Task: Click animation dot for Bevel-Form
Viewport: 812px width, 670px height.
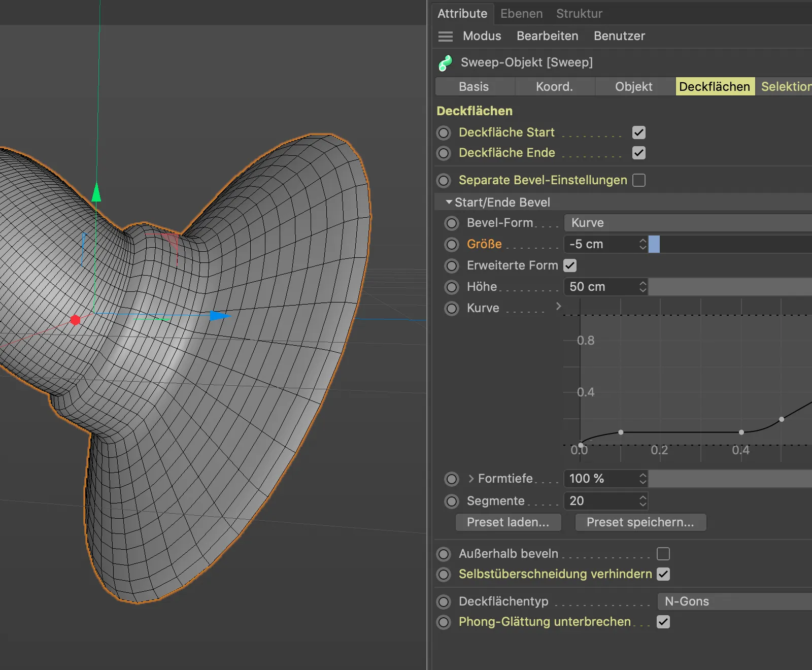Action: pos(452,223)
